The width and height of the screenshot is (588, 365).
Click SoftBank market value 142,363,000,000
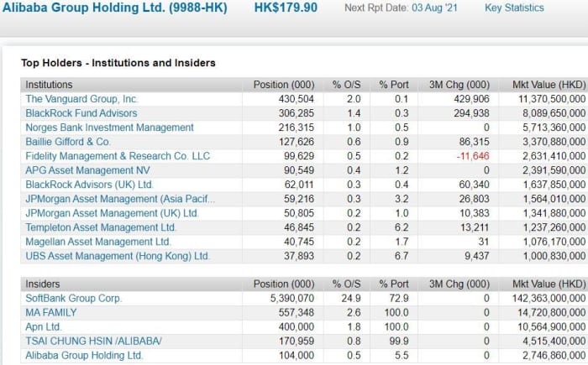(549, 299)
